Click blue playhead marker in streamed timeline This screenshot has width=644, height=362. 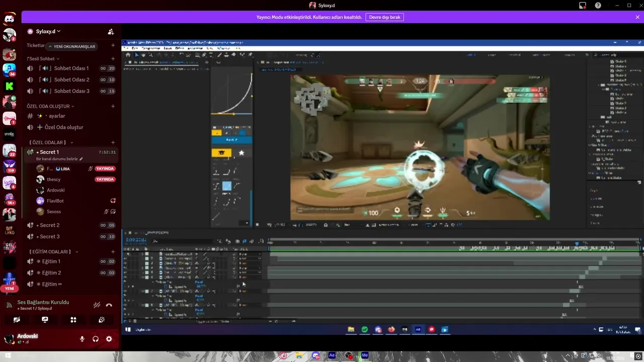pyautogui.click(x=577, y=243)
